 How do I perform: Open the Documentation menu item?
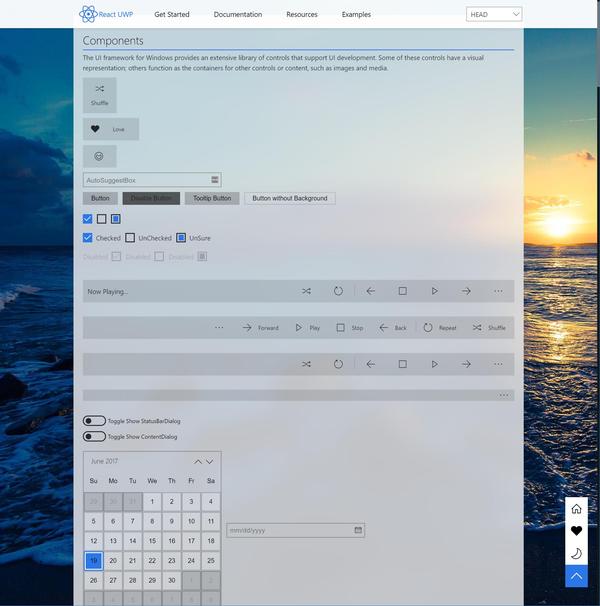click(x=238, y=14)
